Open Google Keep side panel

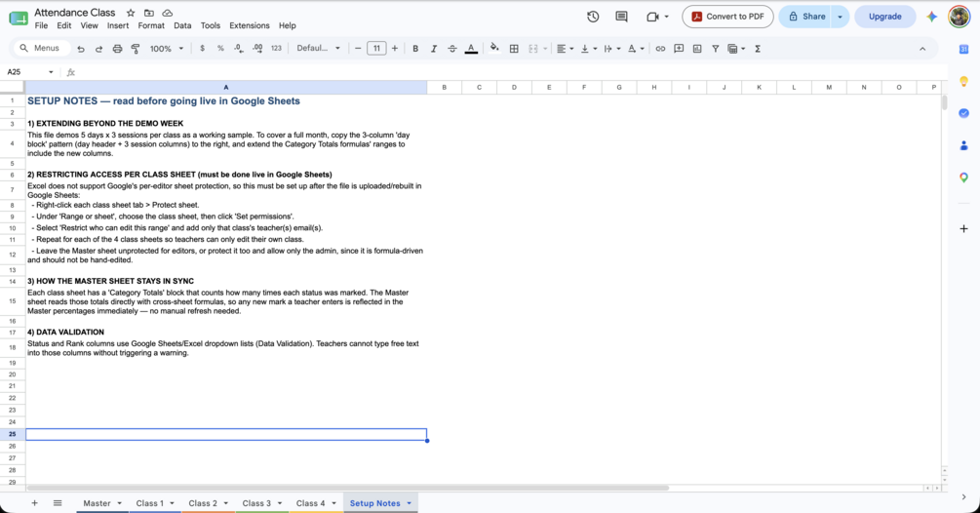pyautogui.click(x=963, y=81)
